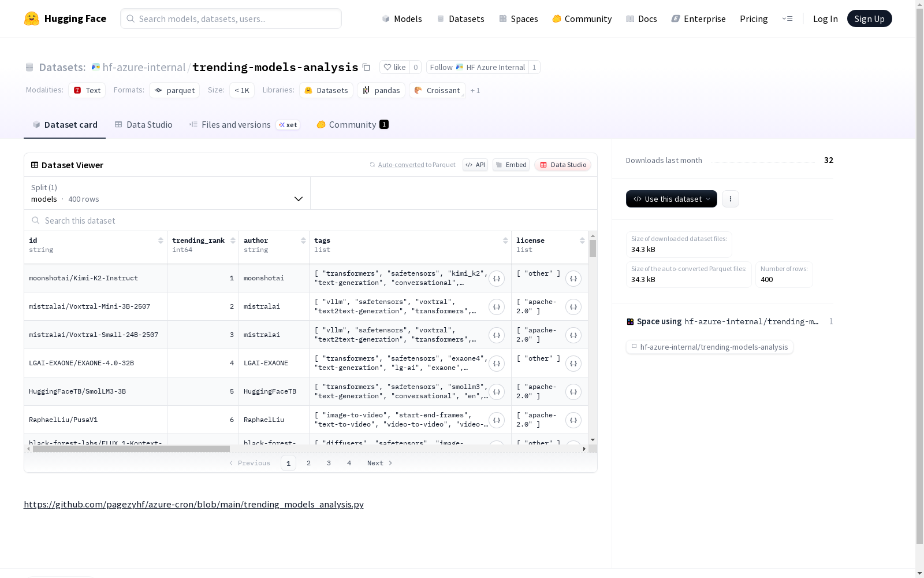Expand the Use this dataset dropdown
This screenshot has width=924, height=578.
pos(672,199)
